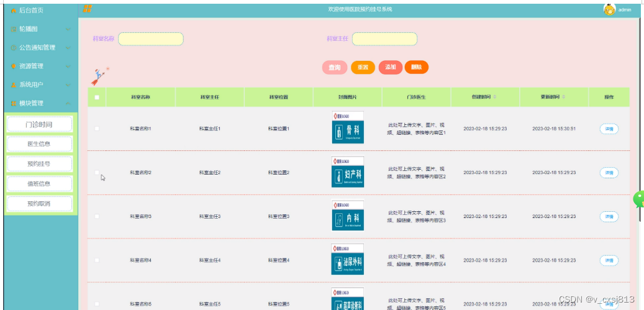Viewport: 644px width, 310px height.
Task: Click the 科室主任4 cell
Action: (210, 260)
